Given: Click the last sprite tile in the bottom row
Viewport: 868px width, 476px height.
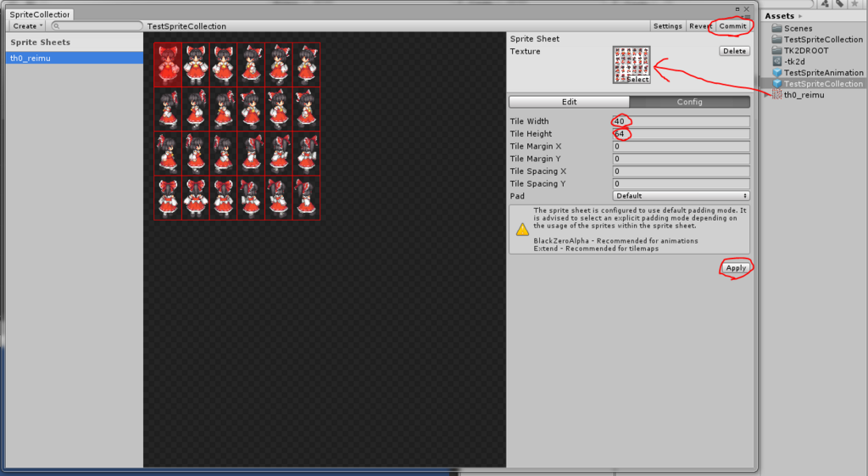Looking at the screenshot, I should click(306, 198).
